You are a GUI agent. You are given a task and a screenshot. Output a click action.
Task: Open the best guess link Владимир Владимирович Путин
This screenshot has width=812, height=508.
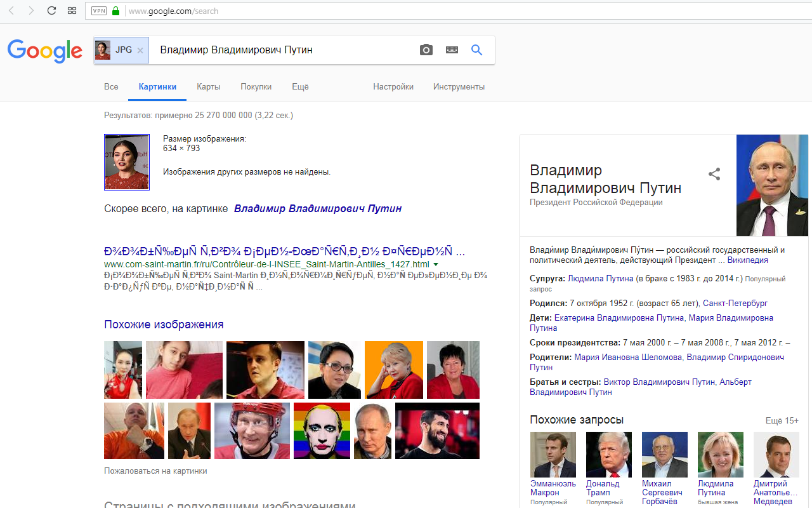(x=318, y=208)
